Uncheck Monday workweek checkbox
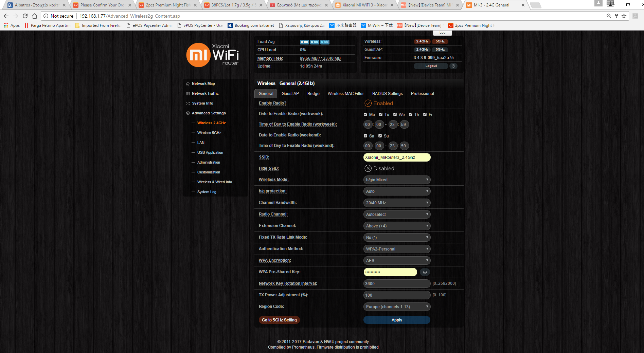 365,114
